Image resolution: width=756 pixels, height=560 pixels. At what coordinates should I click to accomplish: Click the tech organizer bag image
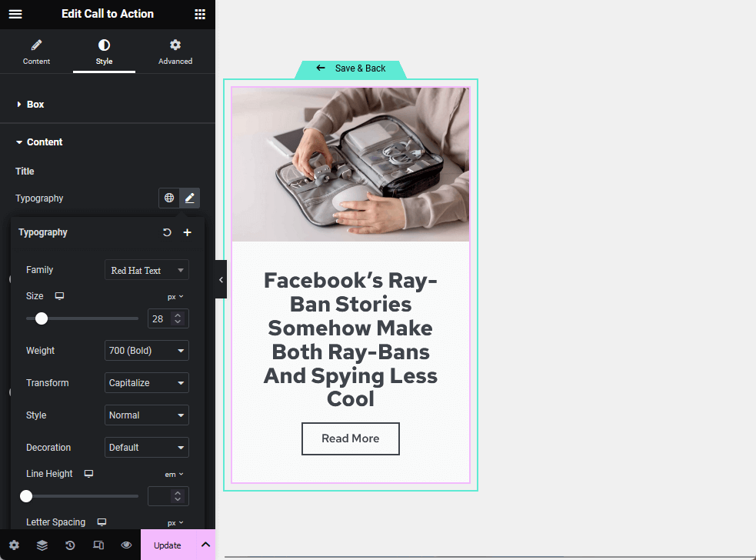point(351,164)
